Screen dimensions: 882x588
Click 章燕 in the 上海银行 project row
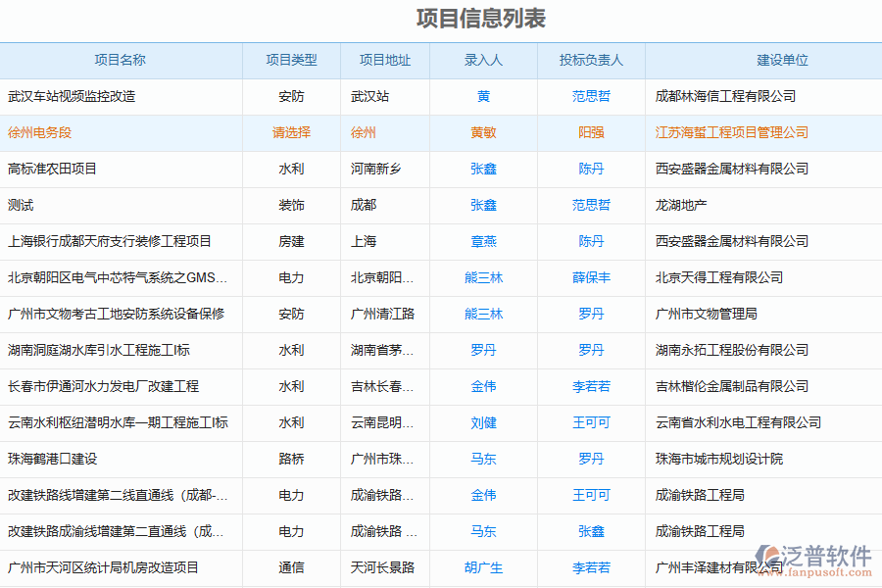pos(482,241)
